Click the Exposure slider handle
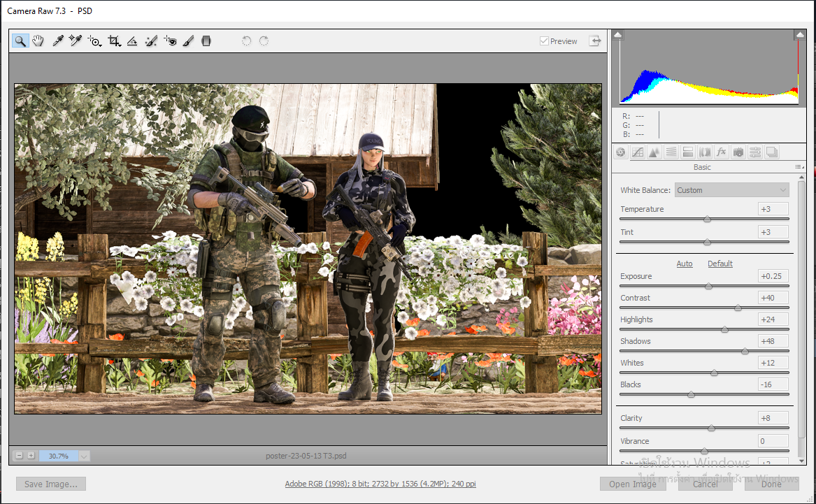This screenshot has height=504, width=816. (x=708, y=286)
